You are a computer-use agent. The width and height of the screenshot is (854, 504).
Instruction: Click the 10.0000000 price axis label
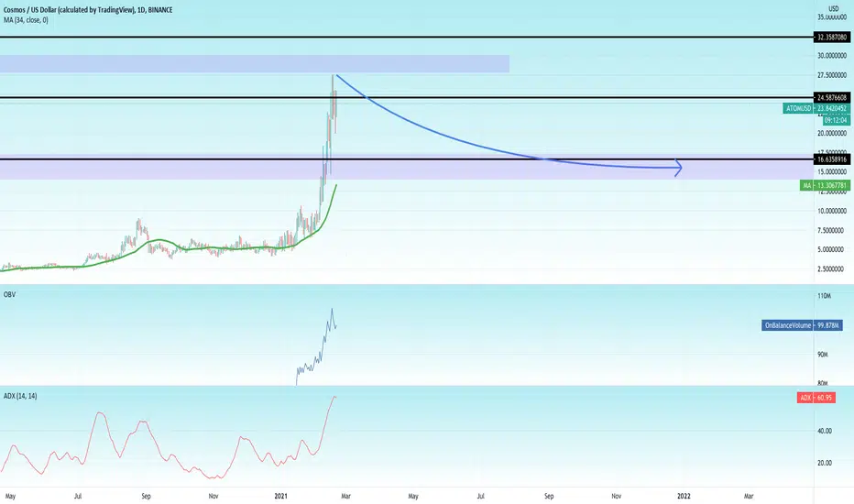pyautogui.click(x=832, y=211)
